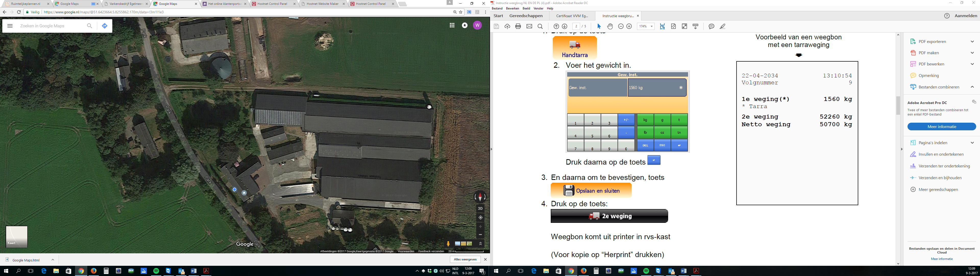Screen dimensions: 980x276
Task: Zoom in with the plus button in Acrobat
Action: (x=629, y=26)
